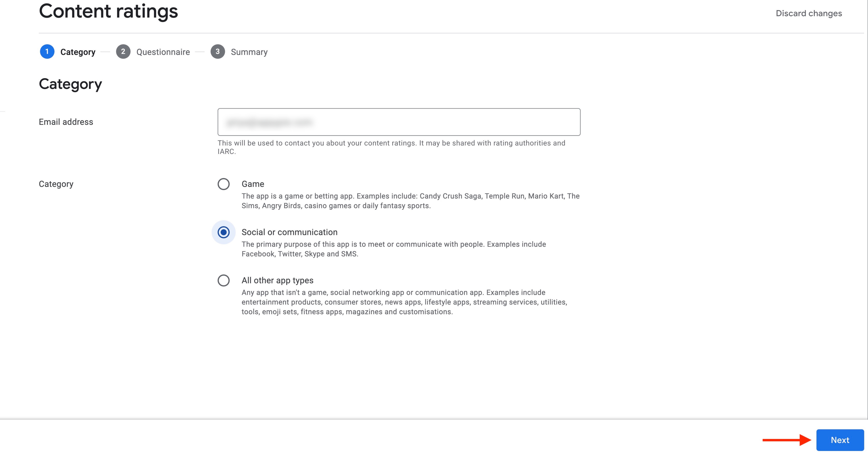Select the Social or communication radio button
The image size is (868, 456).
point(223,232)
